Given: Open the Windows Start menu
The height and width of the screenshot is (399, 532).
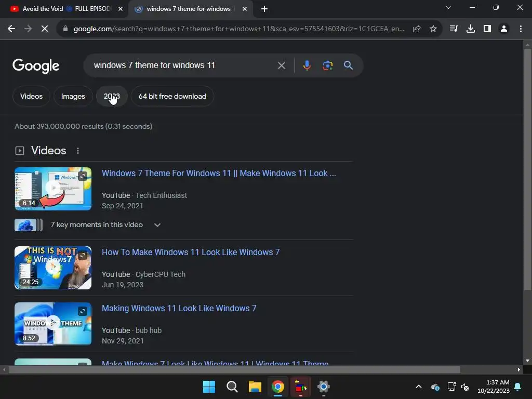Looking at the screenshot, I should (209, 387).
